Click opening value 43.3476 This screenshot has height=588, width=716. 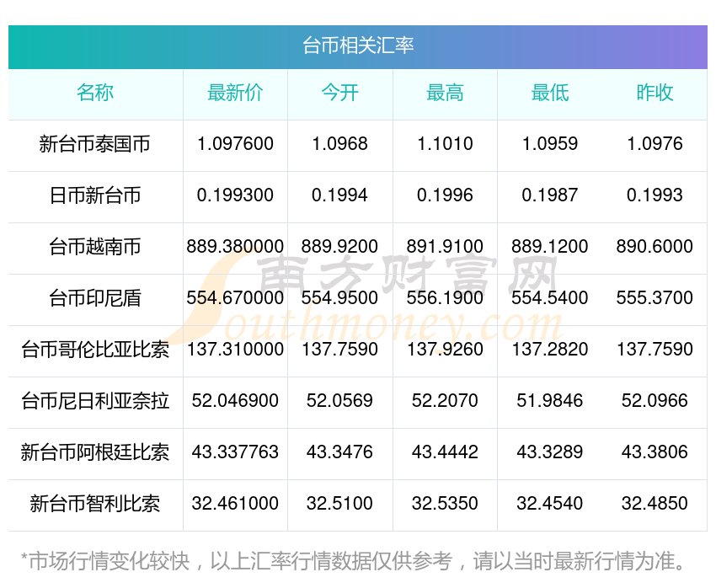pos(339,452)
